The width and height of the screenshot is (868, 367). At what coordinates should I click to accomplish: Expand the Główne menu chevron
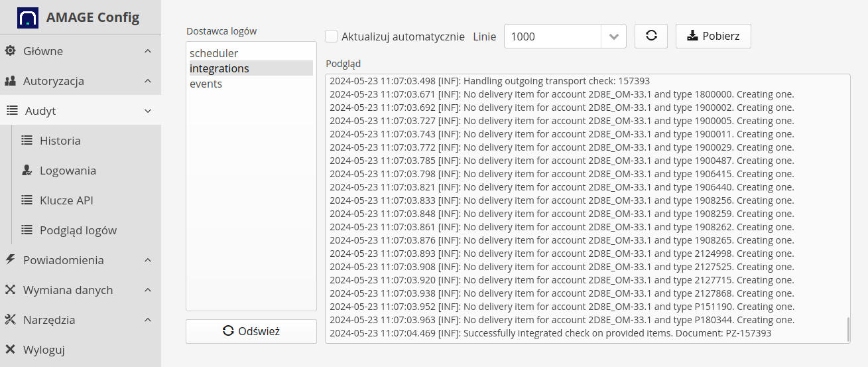(148, 51)
